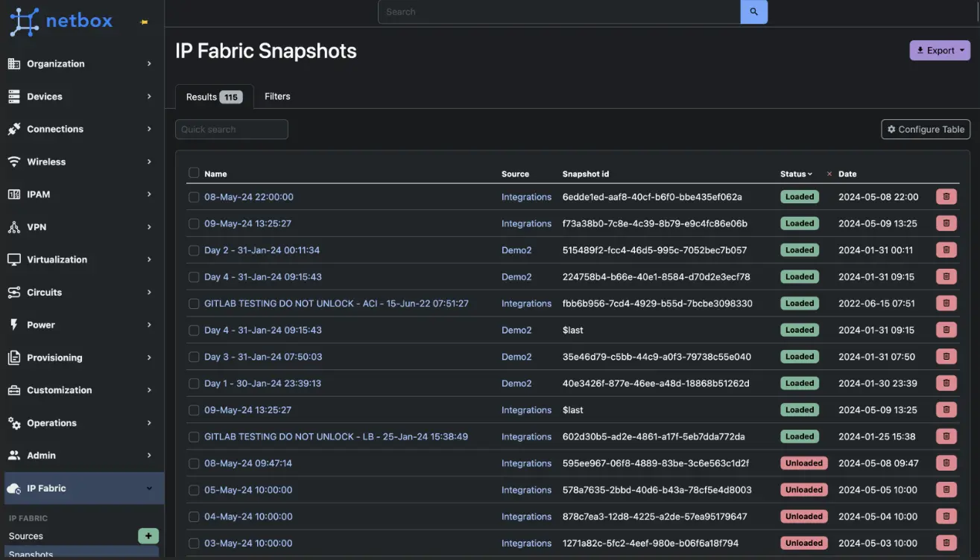Check the Day 3 - 31-Jan-24 row checkbox
The width and height of the screenshot is (980, 560).
(x=194, y=357)
